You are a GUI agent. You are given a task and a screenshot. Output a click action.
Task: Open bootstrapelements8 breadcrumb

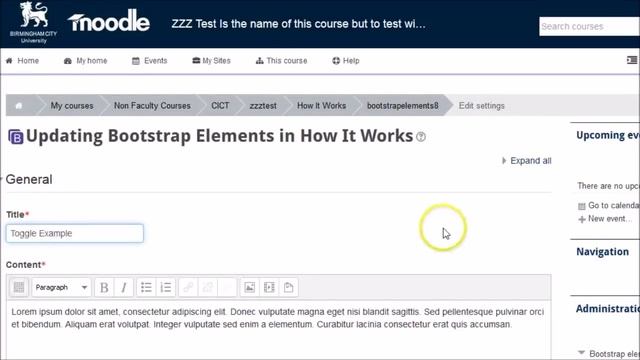pyautogui.click(x=402, y=106)
